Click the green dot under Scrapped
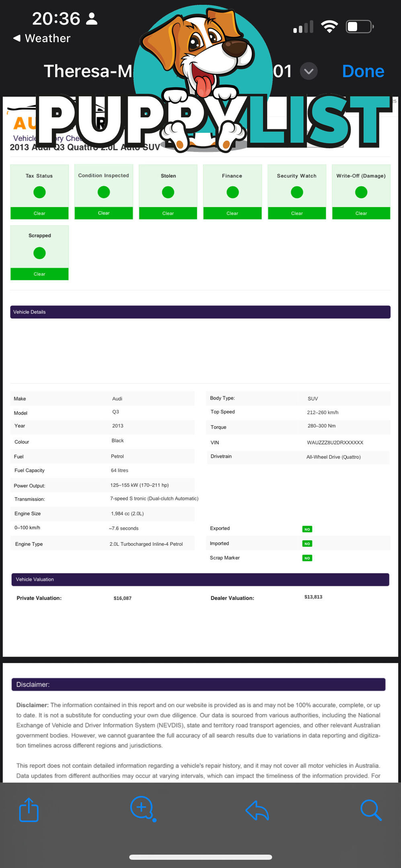The image size is (401, 868). [39, 253]
